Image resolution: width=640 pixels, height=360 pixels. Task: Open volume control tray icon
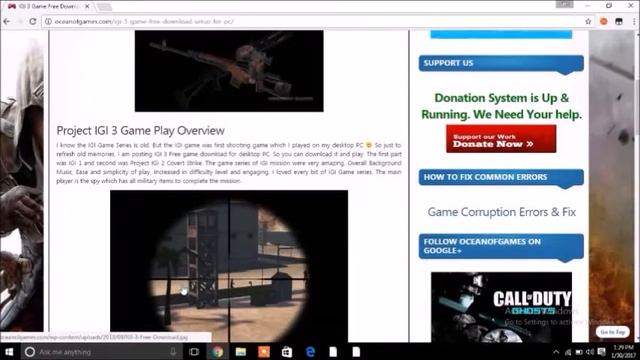(x=590, y=352)
